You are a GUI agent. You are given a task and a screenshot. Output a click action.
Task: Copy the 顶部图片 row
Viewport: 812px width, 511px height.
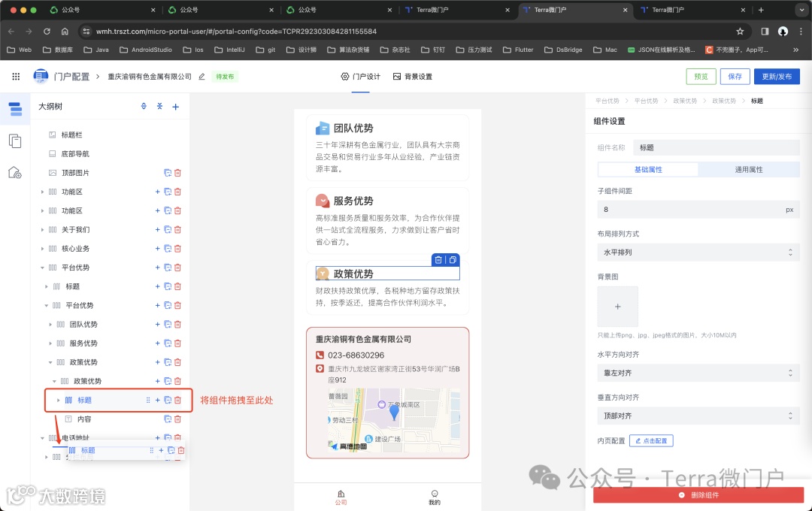[x=167, y=173]
